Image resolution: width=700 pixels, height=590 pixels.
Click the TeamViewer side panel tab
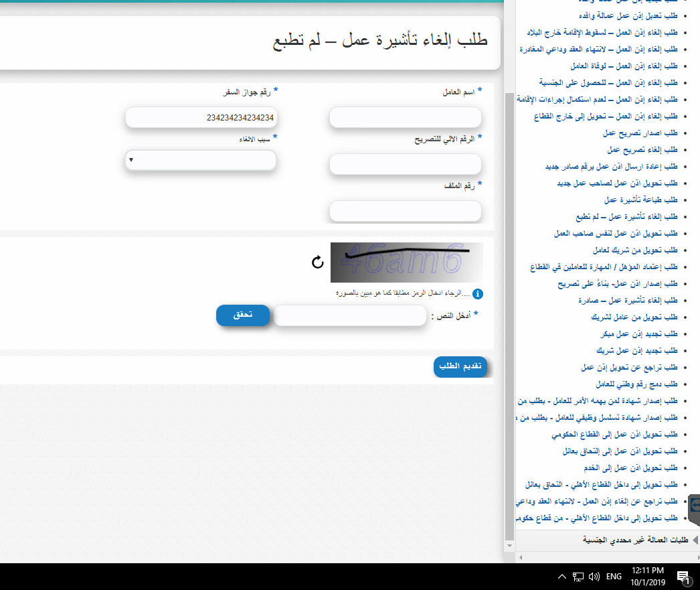point(695,510)
